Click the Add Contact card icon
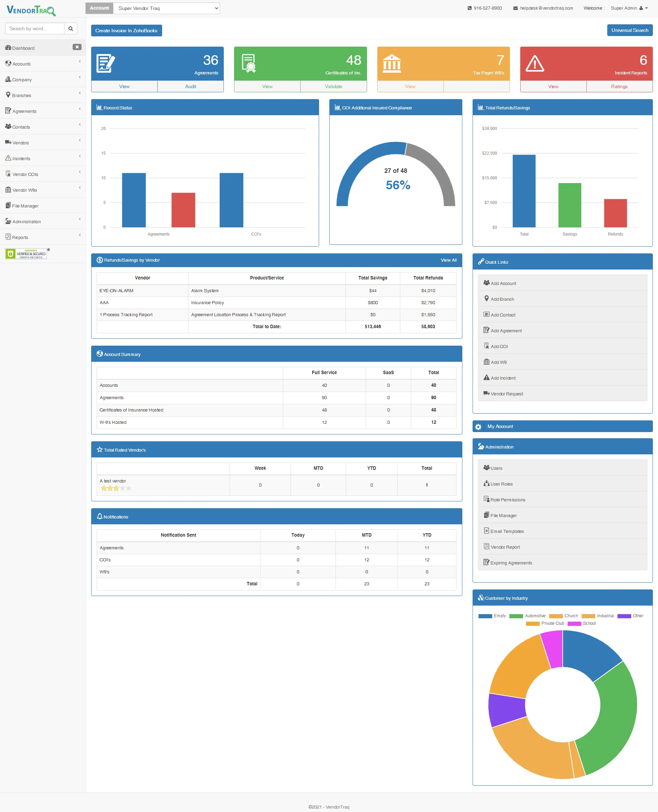658x812 pixels. coord(486,314)
